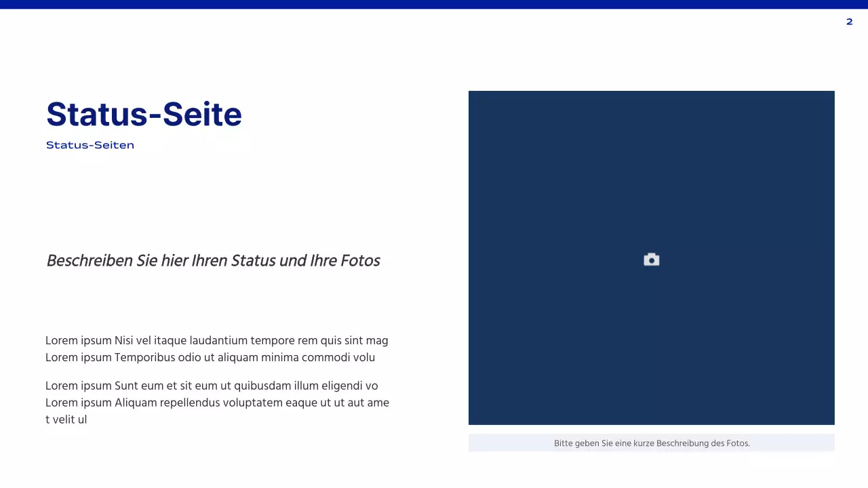
Task: Click the second Lorem ipsum text block
Action: 217,402
